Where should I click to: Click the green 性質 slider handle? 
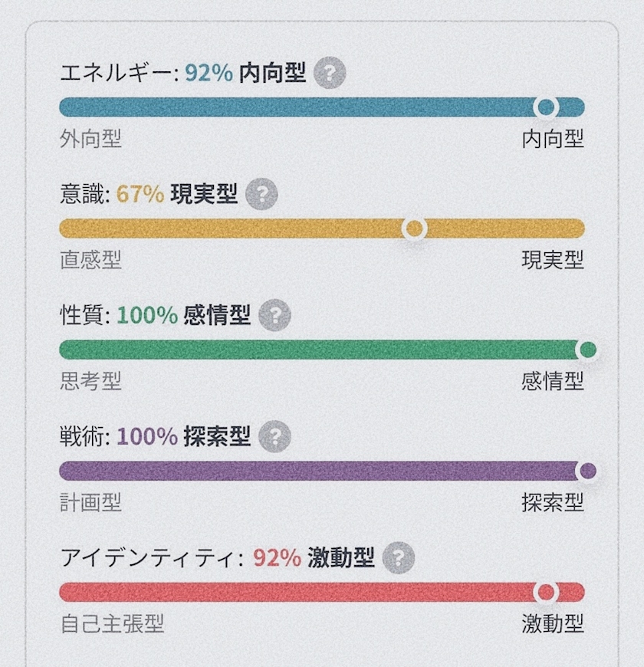588,350
